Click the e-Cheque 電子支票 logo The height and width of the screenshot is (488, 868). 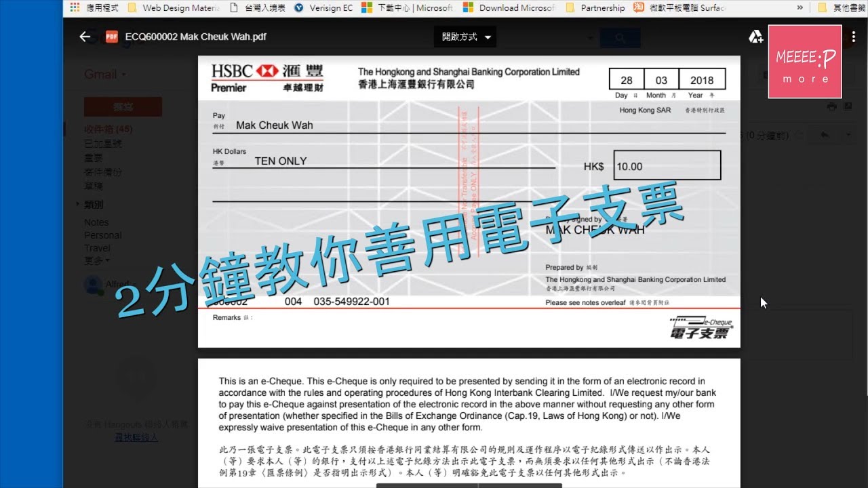pos(701,327)
